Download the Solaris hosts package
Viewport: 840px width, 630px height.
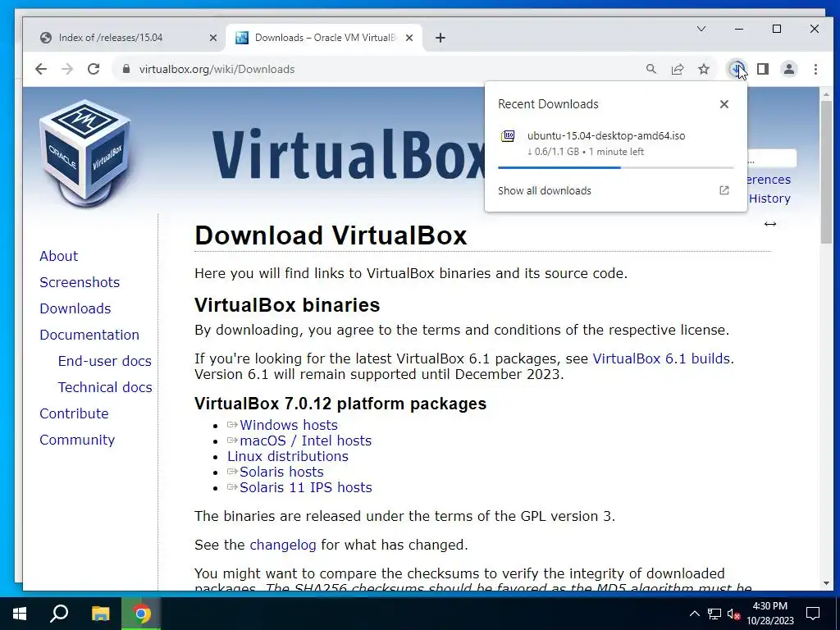(x=282, y=472)
